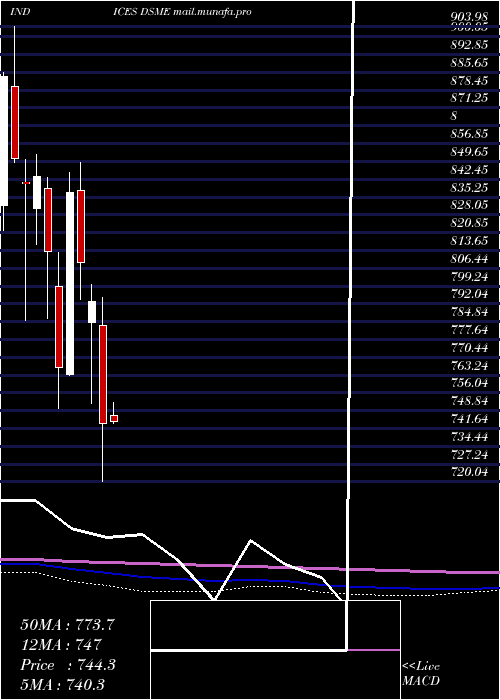This screenshot has height=700, width=500.
Task: Click the 734.44 price axis label
Action: (468, 436)
